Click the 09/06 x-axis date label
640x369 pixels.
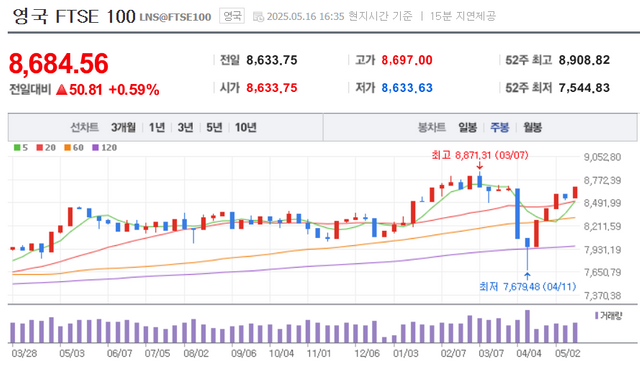point(244,353)
